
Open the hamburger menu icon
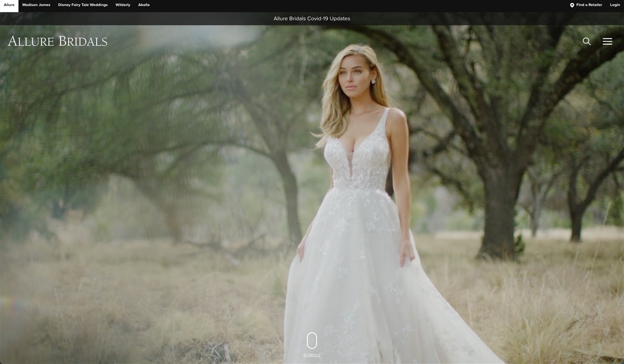(607, 41)
